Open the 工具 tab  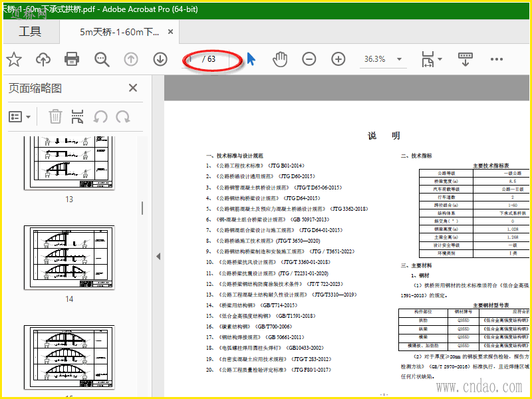pos(30,31)
